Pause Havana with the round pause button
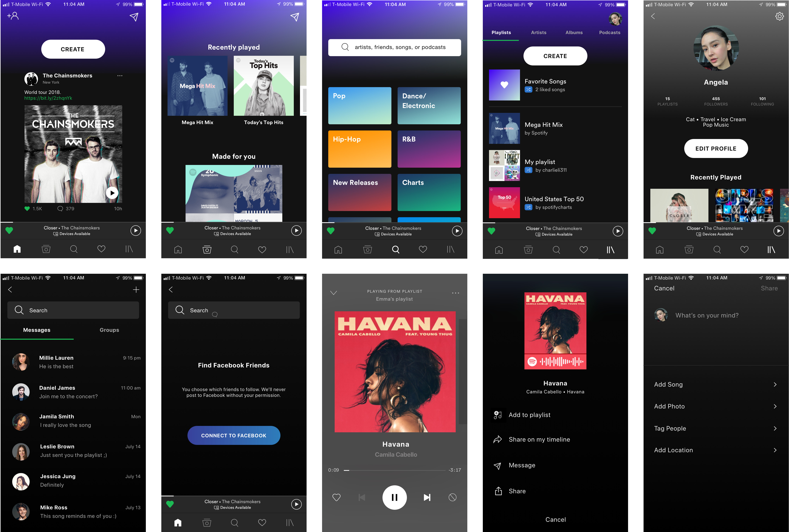 [394, 497]
